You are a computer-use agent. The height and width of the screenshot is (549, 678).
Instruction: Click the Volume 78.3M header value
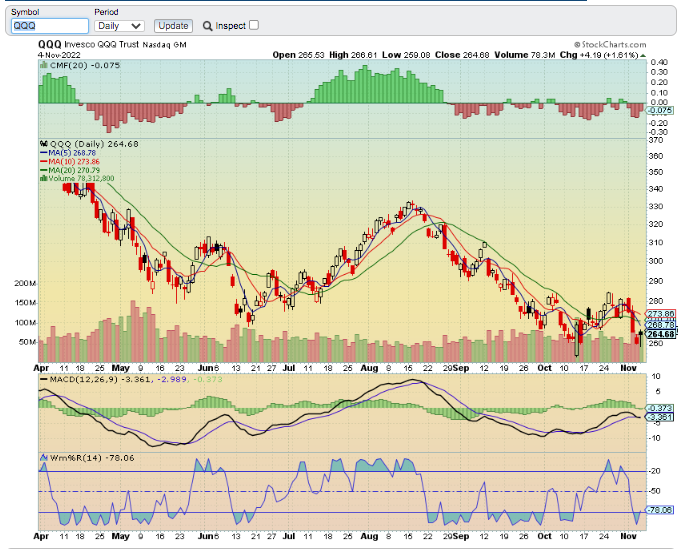coord(525,55)
